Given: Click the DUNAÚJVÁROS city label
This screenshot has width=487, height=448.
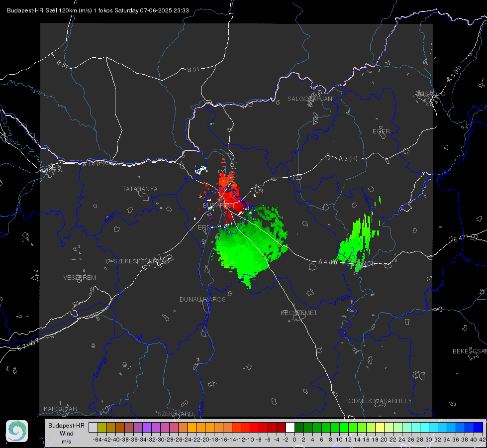Looking at the screenshot, I should click(x=202, y=299).
